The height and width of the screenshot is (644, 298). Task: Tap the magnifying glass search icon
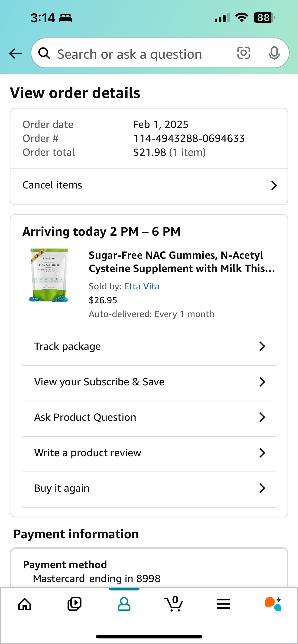44,53
